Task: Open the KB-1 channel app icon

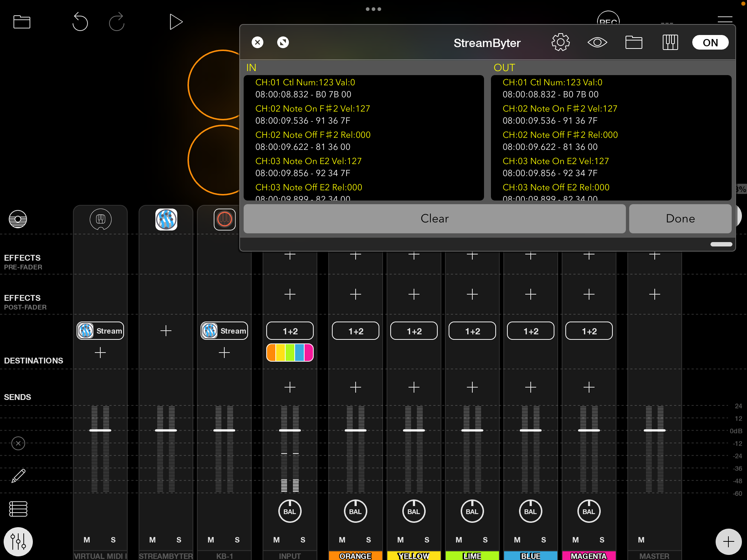Action: coord(225,219)
